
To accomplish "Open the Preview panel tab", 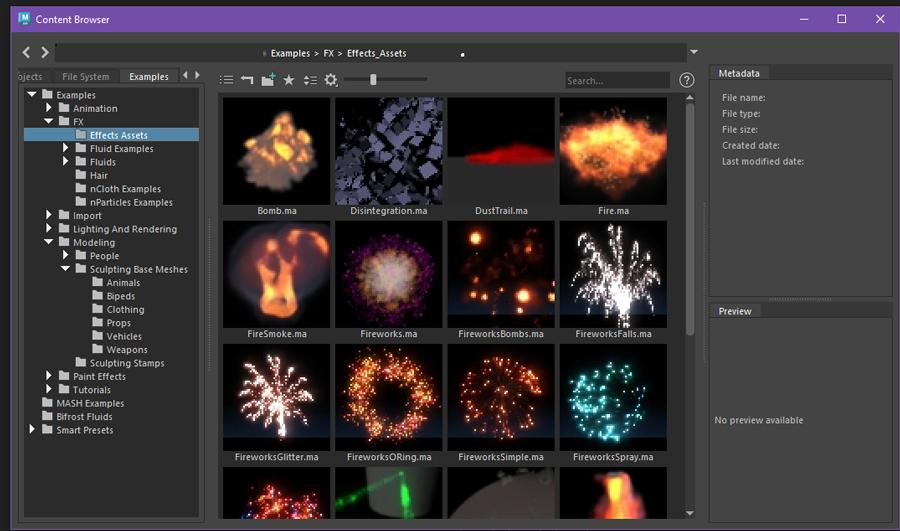I will (x=735, y=311).
